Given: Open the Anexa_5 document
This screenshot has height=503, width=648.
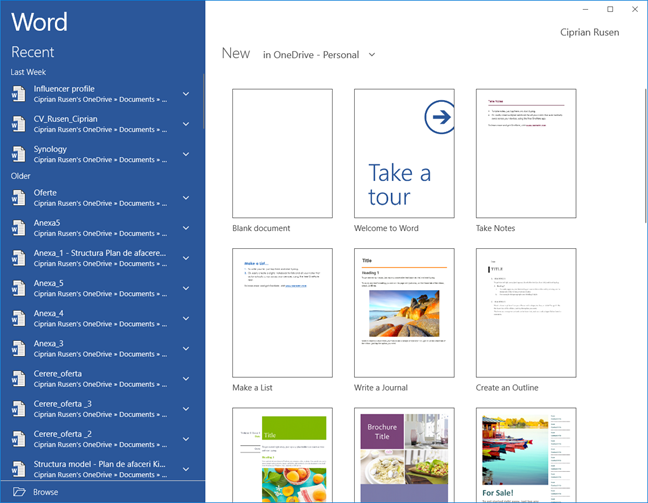Looking at the screenshot, I should pyautogui.click(x=102, y=288).
